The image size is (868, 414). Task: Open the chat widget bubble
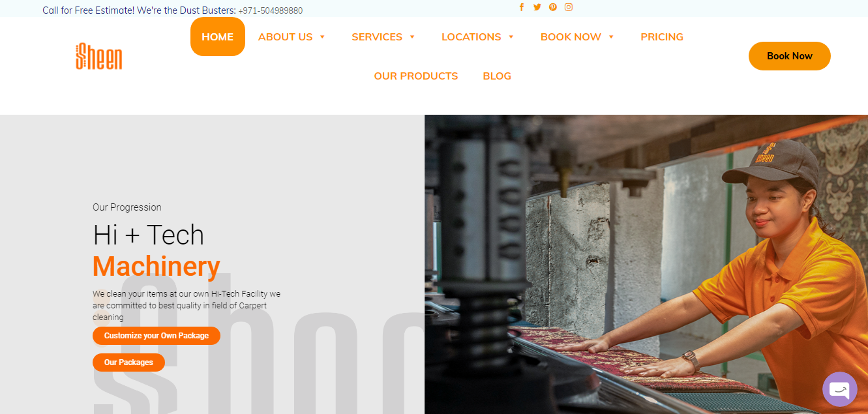[840, 389]
